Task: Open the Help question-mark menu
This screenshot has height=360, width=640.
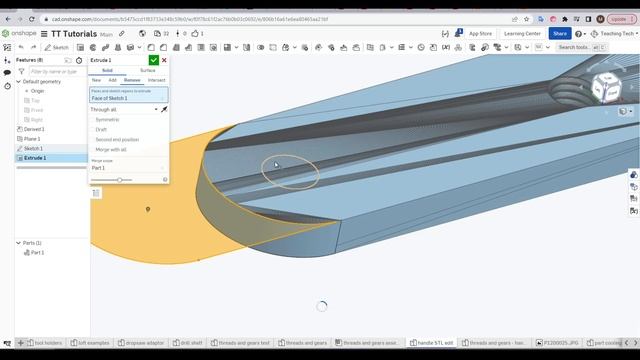Action: [x=580, y=34]
